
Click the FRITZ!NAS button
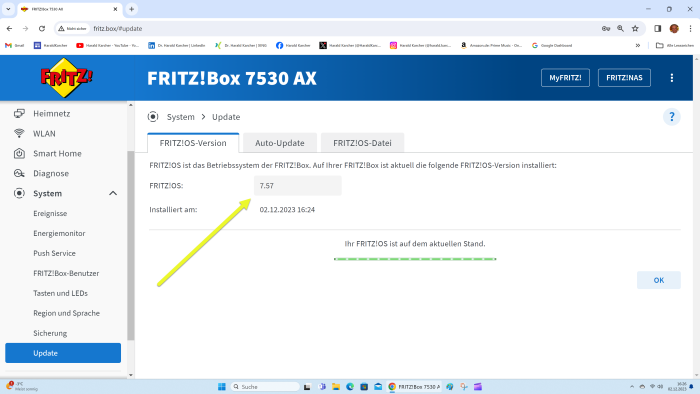624,78
